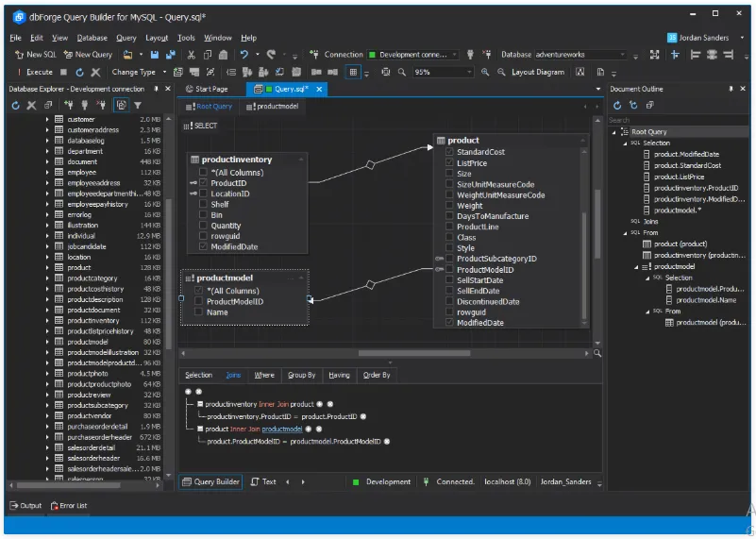Click the grid toggle icon in toolbar
Viewport: 756px width, 539px height.
(x=353, y=72)
